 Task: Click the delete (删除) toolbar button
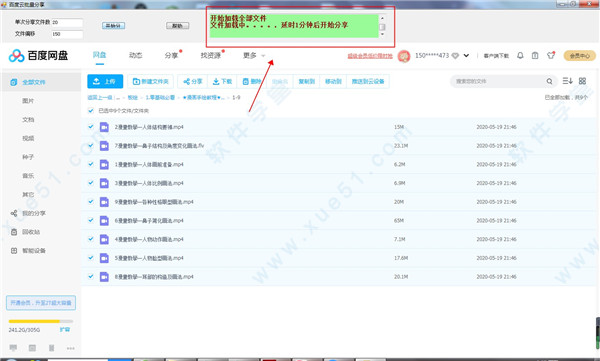[252, 81]
